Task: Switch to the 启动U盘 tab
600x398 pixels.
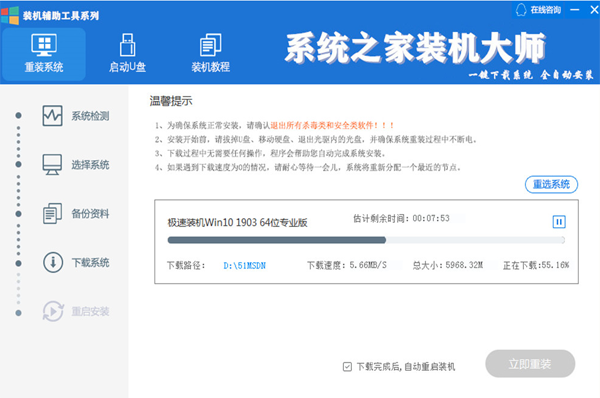Action: coord(127,54)
